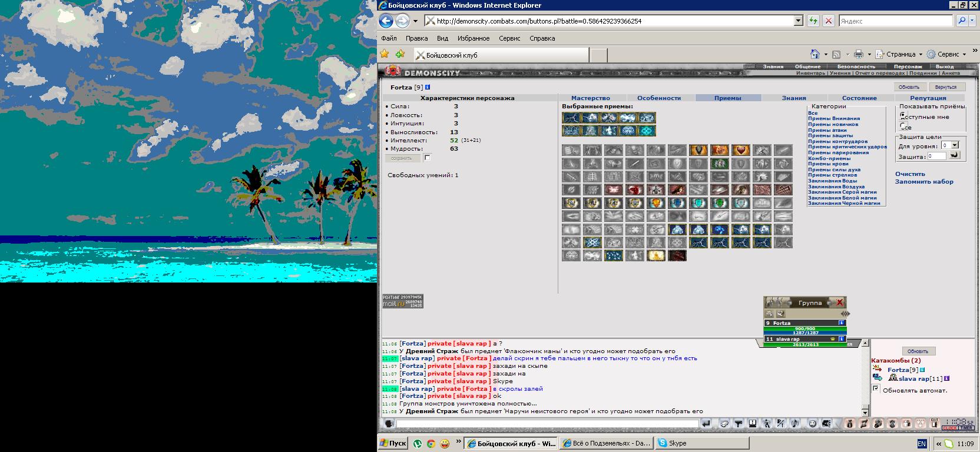Open the Favorites Center star icon
980x452 pixels.
point(385,54)
